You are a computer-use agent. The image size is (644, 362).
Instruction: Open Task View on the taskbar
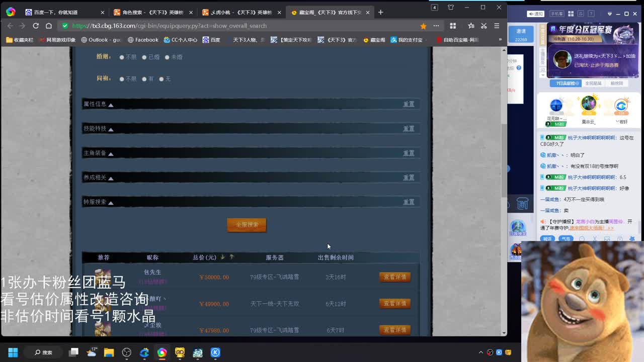pos(74,352)
